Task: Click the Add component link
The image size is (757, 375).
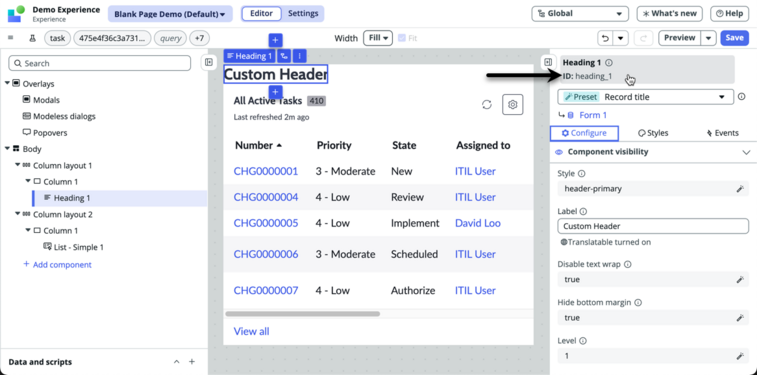Action: point(57,264)
